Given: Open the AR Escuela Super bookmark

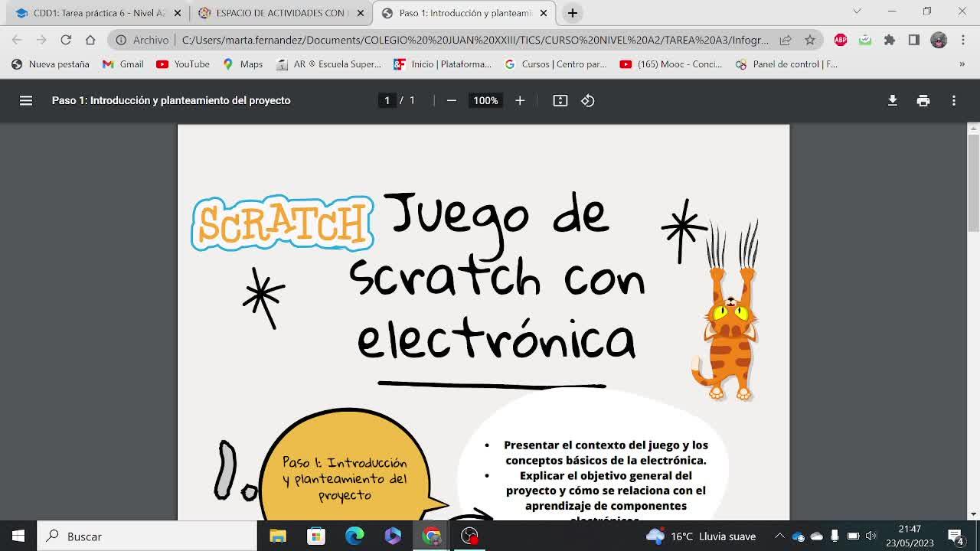Looking at the screenshot, I should [328, 64].
